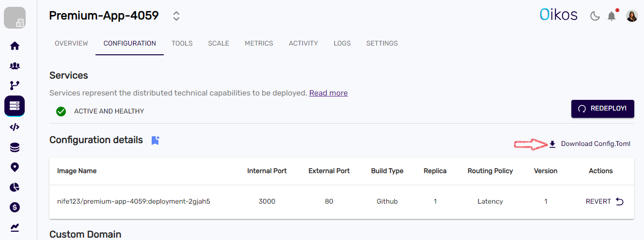Open the team members sidebar icon
The image size is (644, 240).
pos(15,66)
